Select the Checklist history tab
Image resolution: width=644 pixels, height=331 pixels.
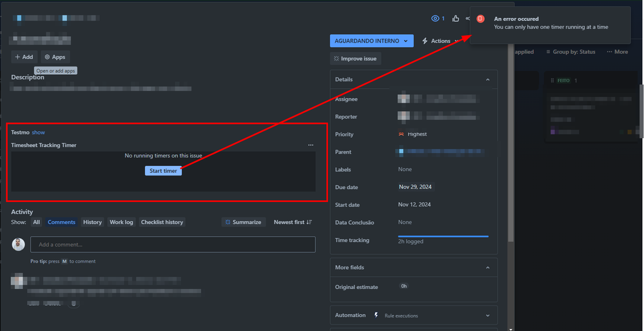coord(162,222)
